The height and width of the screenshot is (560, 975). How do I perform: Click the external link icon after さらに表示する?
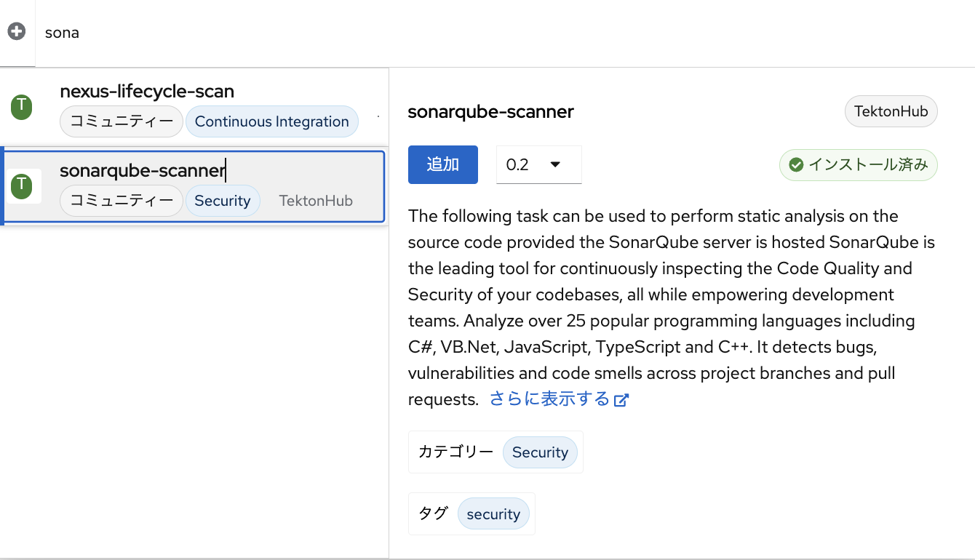(x=621, y=400)
